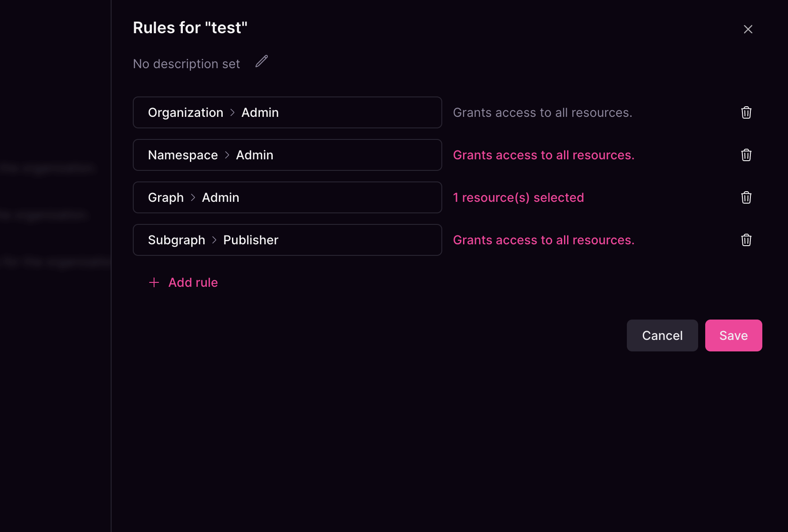The image size is (788, 532).
Task: Delete the Organization Admin rule via trash icon
Action: point(746,112)
